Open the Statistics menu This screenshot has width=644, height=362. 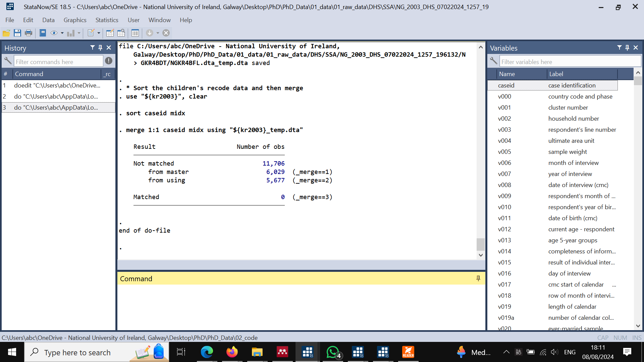pos(107,20)
